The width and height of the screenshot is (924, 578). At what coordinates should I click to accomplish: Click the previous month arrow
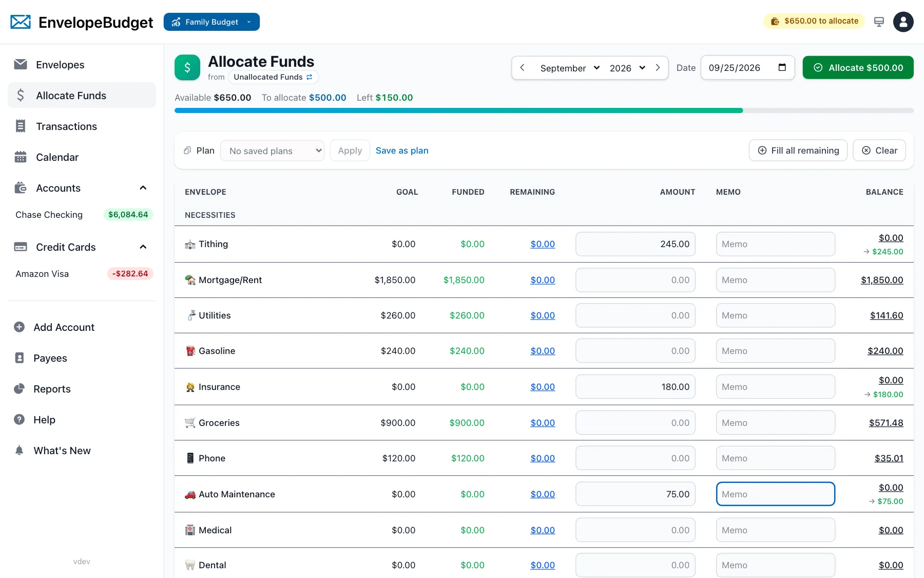(x=522, y=68)
